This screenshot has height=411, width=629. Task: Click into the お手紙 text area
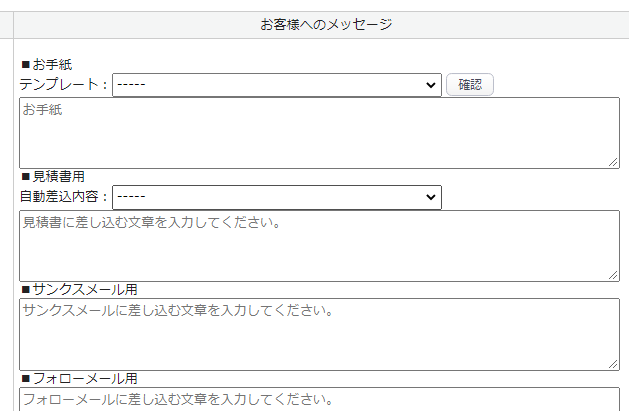pyautogui.click(x=319, y=133)
